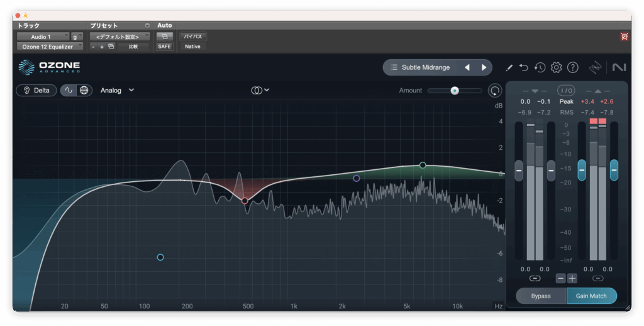Select the red EQ node near 500 Hz
644x326 pixels.
click(x=245, y=201)
